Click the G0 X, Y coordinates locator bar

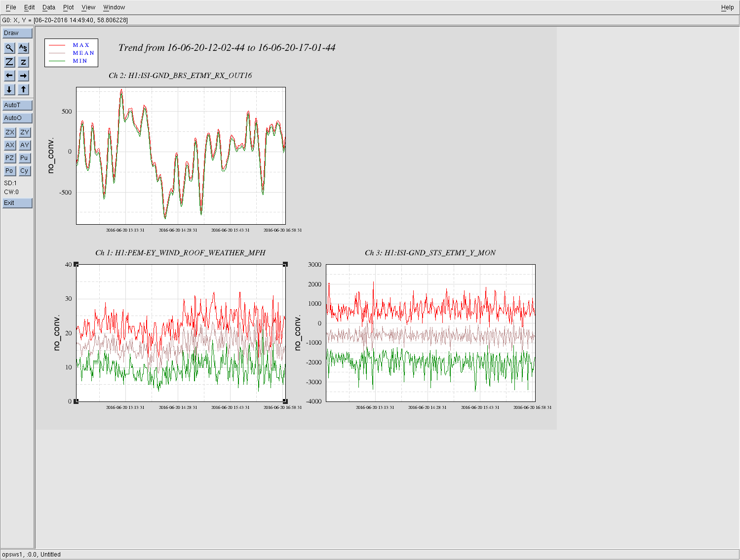tap(370, 20)
